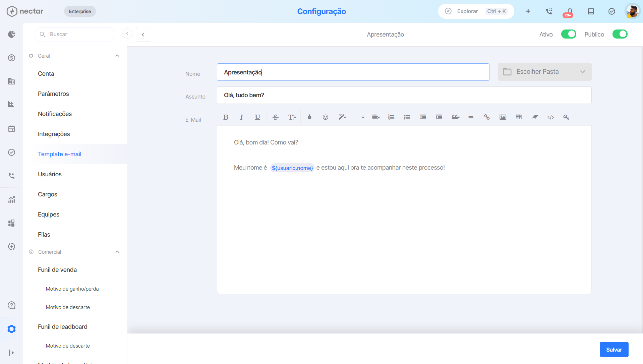Expand the main sidebar with arrow icon
Viewport: 643px width, 364px height.
pos(11,353)
